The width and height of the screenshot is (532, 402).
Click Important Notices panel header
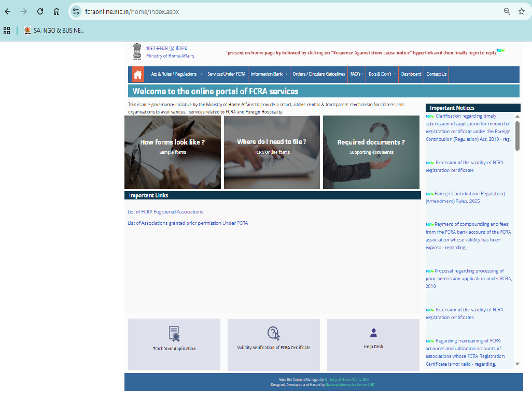473,108
